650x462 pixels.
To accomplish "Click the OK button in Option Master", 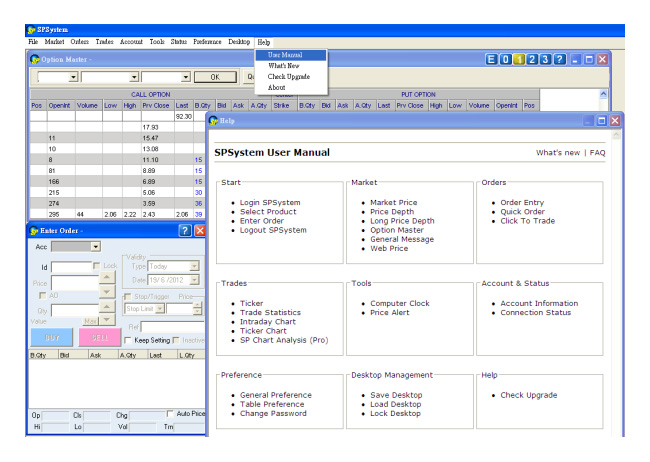I will pos(215,77).
